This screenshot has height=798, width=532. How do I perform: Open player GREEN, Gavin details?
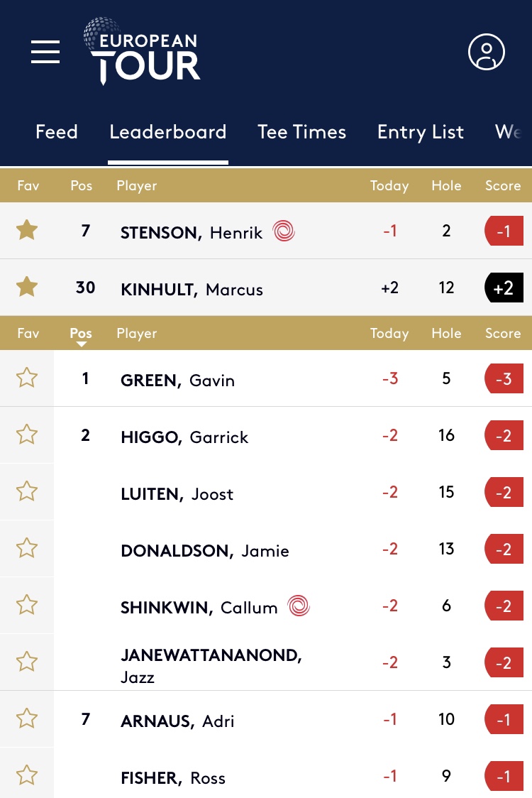tap(177, 380)
